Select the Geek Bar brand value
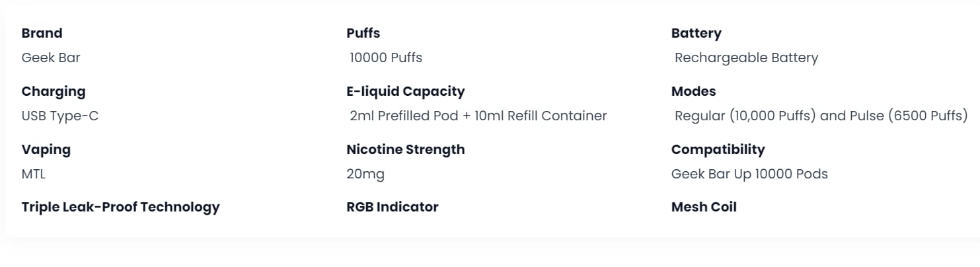Image resolution: width=980 pixels, height=267 pixels. 51,57
